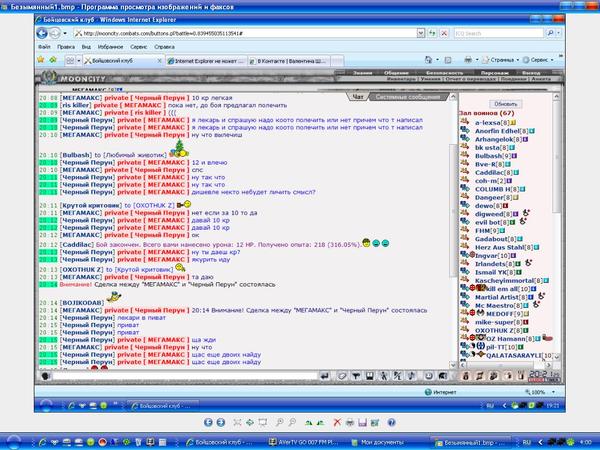The image size is (600, 450).
Task: Click the Actual Size viewer icon
Action: tap(250, 422)
